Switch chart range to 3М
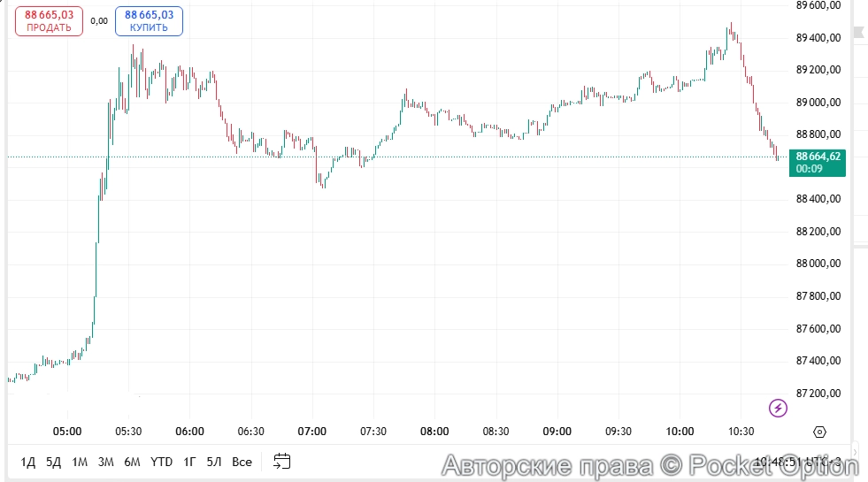This screenshot has height=482, width=868. tap(106, 462)
